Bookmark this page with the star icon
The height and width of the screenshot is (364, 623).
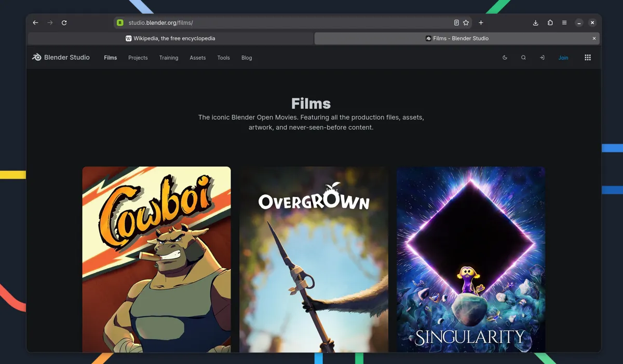pyautogui.click(x=466, y=23)
